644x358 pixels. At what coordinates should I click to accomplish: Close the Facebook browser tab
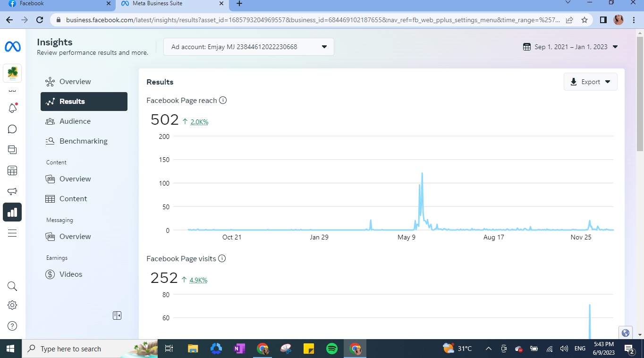(109, 3)
